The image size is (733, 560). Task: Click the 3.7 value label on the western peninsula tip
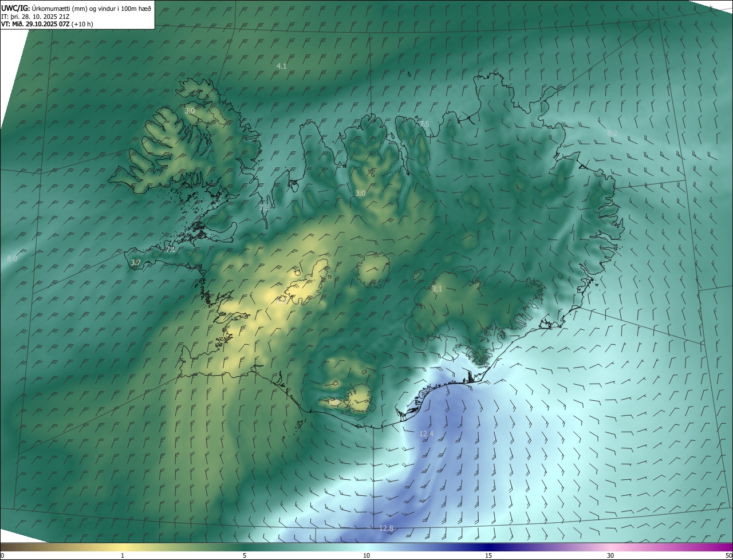[x=136, y=263]
